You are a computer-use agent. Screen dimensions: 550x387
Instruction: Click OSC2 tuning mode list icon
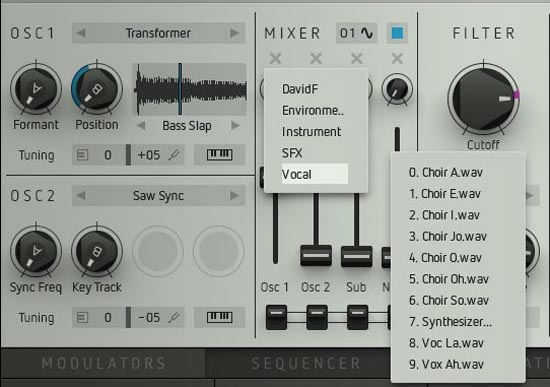82,318
